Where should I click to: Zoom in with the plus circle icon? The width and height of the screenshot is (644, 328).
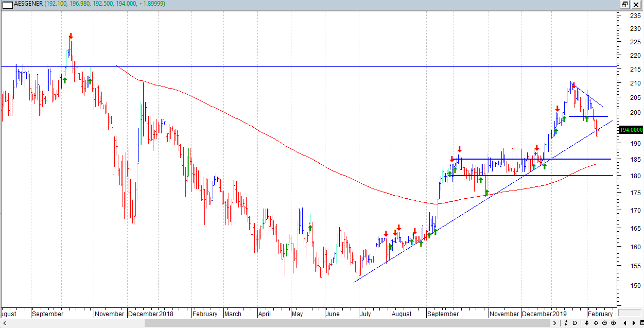(613, 323)
